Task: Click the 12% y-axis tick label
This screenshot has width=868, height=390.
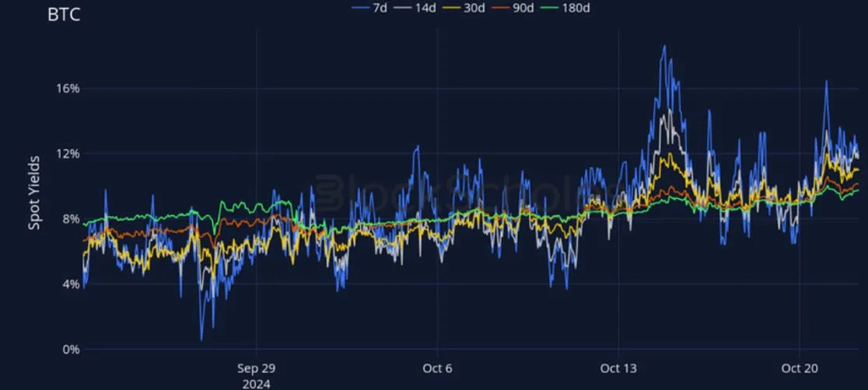Action: [x=68, y=154]
